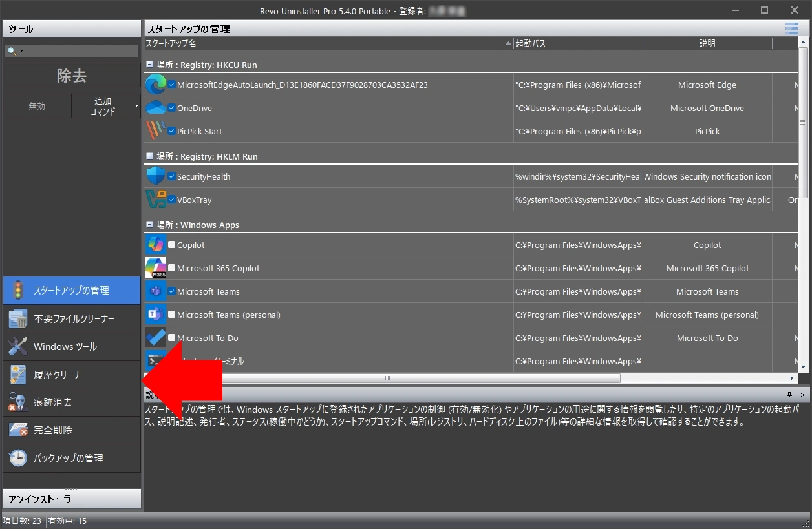The image size is (812, 529).
Task: Collapse the Registry: HKLM Run group
Action: click(x=149, y=156)
